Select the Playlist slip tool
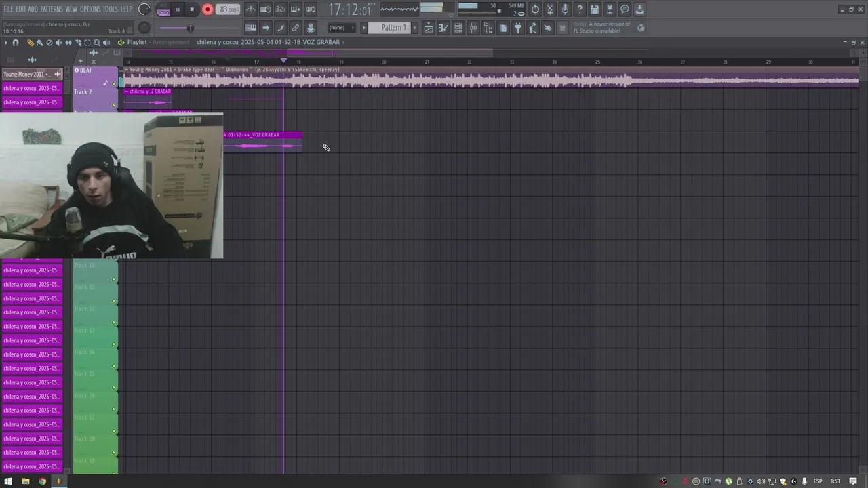The height and width of the screenshot is (488, 868). click(68, 43)
